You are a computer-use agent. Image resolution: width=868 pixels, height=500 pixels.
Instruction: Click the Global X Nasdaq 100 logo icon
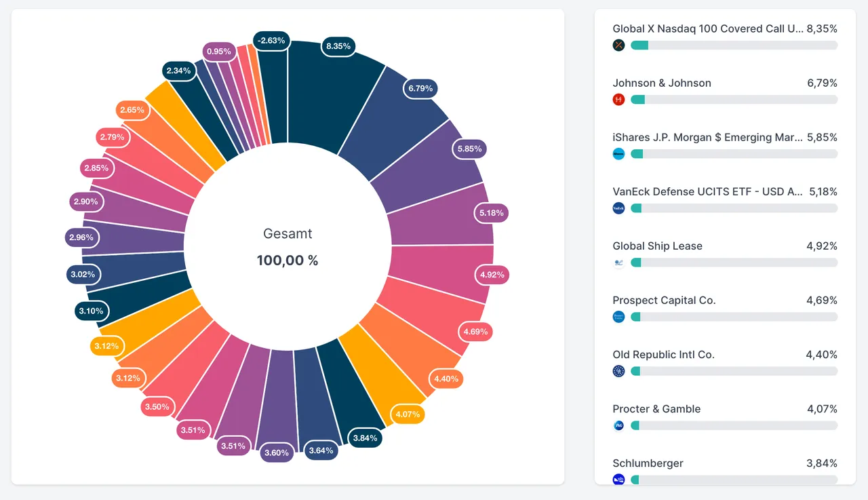(x=618, y=45)
